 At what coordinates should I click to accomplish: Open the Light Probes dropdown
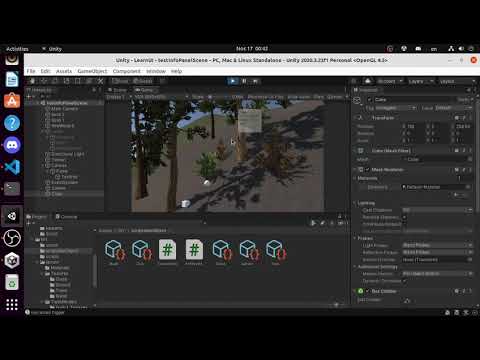pyautogui.click(x=437, y=245)
